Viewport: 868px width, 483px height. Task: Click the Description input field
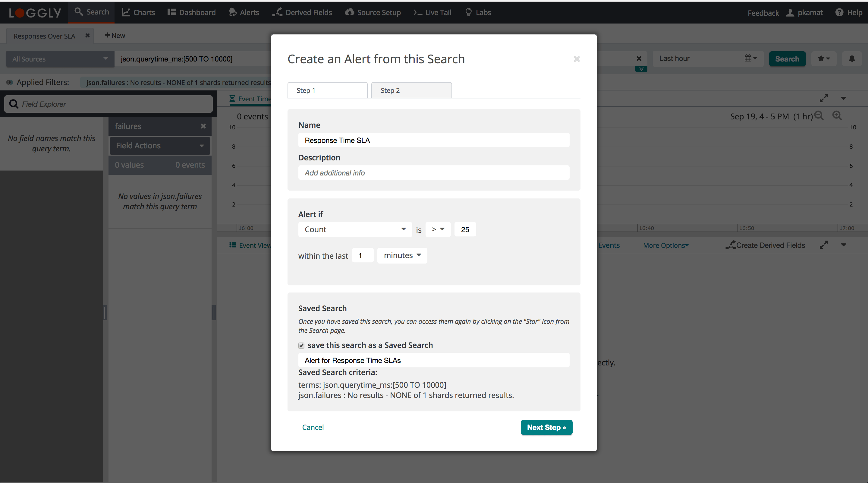tap(434, 173)
